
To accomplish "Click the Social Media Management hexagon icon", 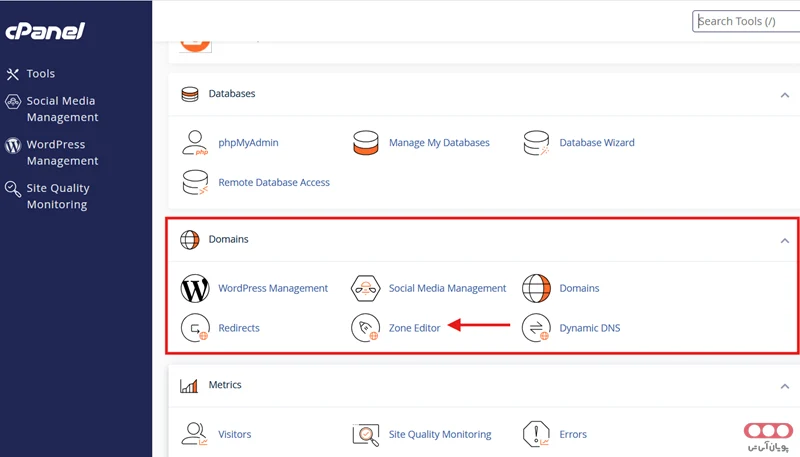I will point(366,289).
